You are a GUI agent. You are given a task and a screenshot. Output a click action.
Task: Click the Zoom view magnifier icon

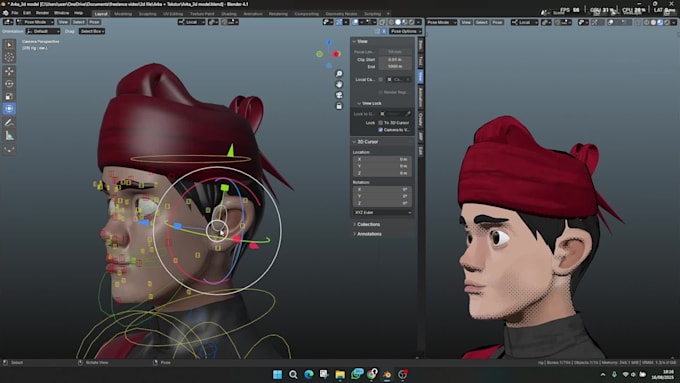(339, 74)
